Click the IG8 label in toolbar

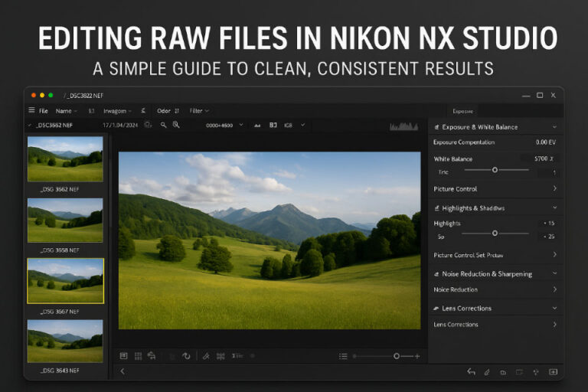(288, 126)
